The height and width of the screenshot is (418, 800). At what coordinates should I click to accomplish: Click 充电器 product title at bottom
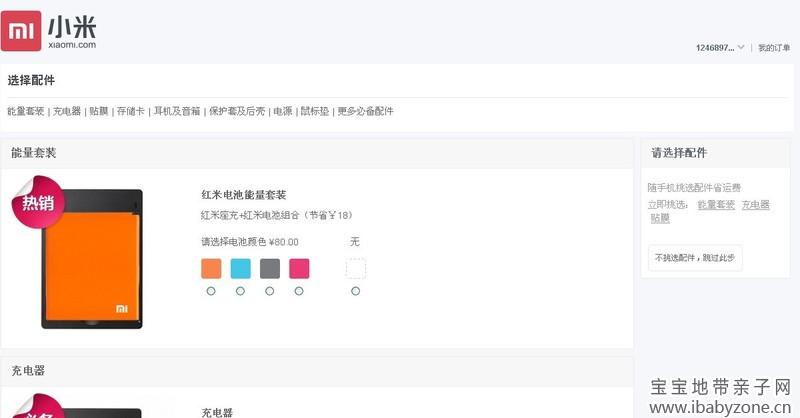pos(217,412)
